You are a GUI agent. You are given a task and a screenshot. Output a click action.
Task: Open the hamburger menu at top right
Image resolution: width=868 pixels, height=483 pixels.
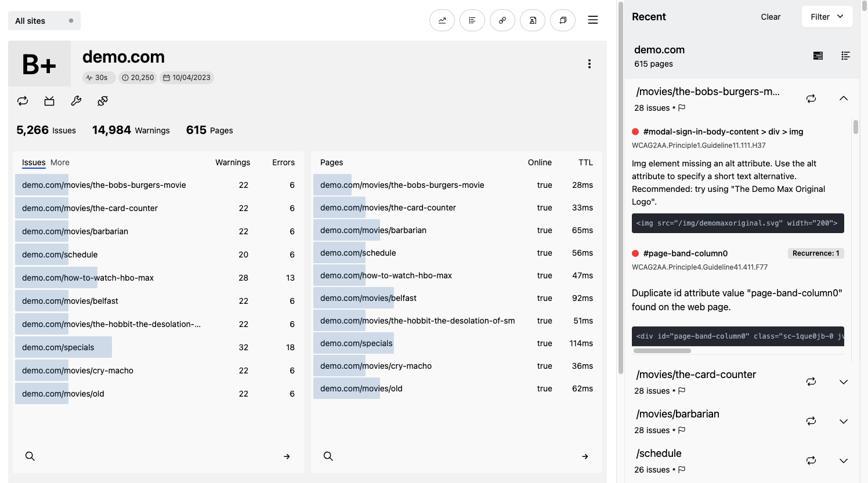593,20
